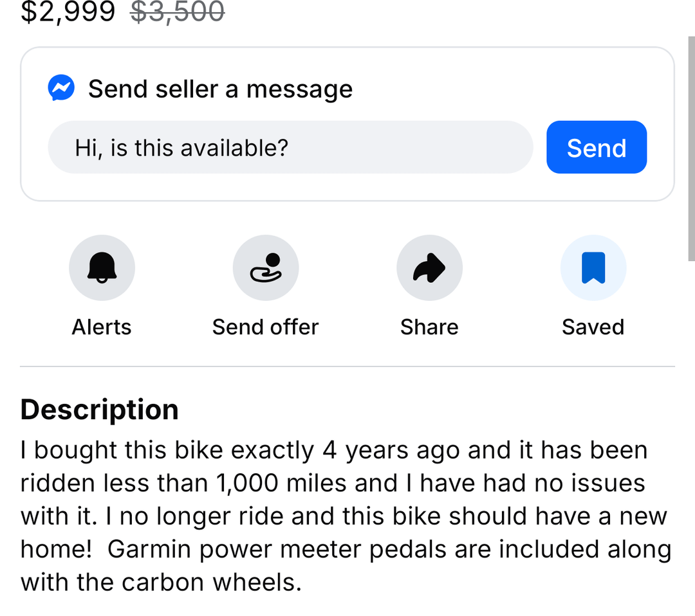Click the Alerts label
695x616 pixels.
click(x=102, y=327)
